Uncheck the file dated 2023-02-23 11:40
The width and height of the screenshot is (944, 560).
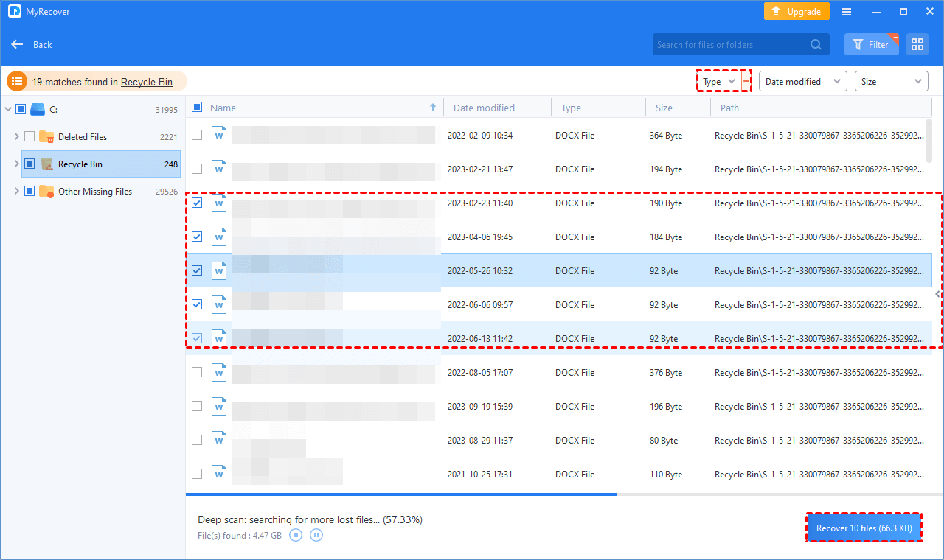coord(197,203)
